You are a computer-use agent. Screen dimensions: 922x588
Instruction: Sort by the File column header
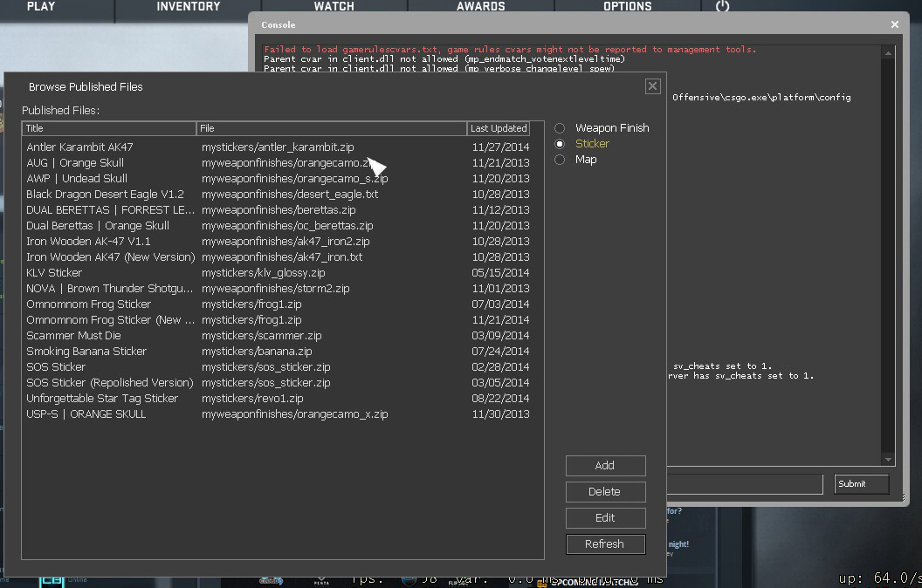coord(331,128)
